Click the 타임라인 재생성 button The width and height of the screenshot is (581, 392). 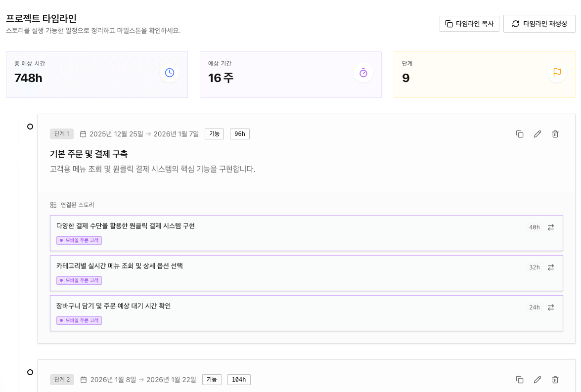[539, 23]
